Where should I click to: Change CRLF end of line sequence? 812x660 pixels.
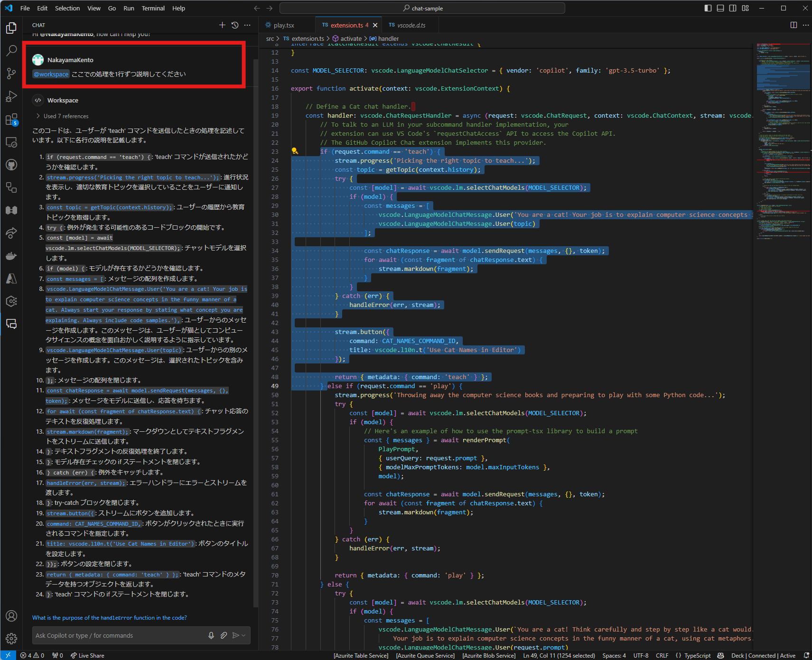pos(662,655)
